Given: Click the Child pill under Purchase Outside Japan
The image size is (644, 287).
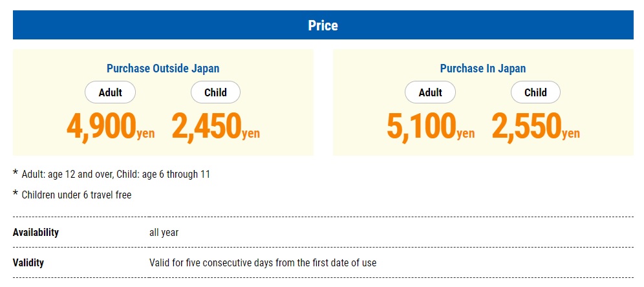Looking at the screenshot, I should [x=215, y=92].
